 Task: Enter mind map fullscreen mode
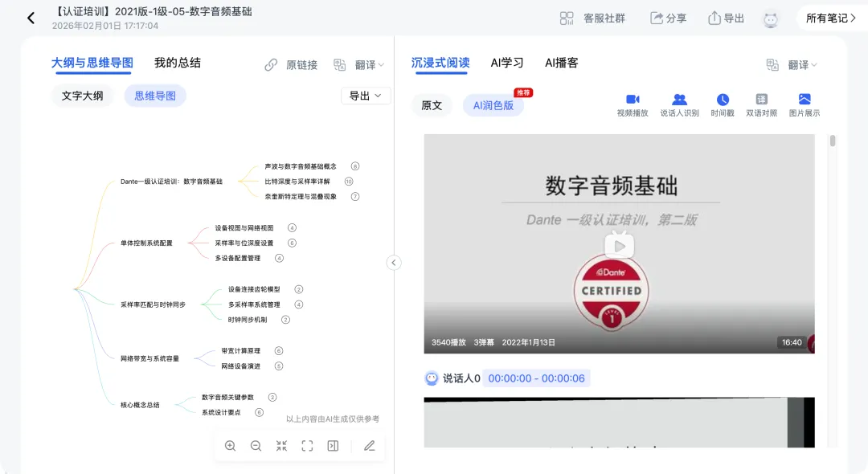click(307, 446)
